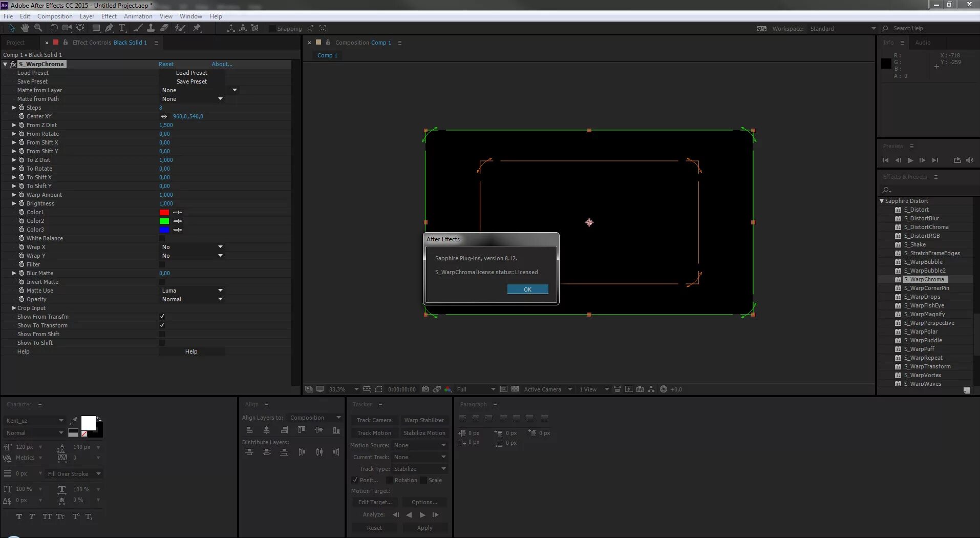Viewport: 980px width, 538px height.
Task: Click the Reset link for S_WarpChroma
Action: point(166,64)
